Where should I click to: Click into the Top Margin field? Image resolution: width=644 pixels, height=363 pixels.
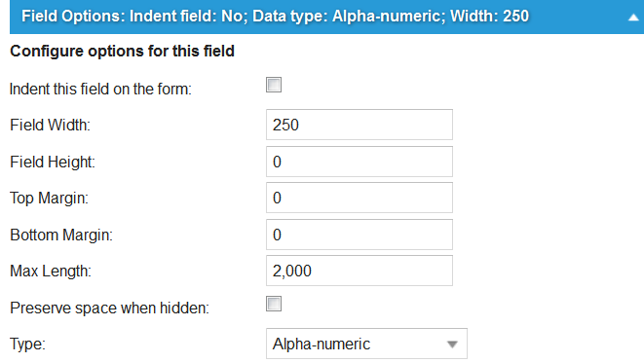click(x=360, y=198)
